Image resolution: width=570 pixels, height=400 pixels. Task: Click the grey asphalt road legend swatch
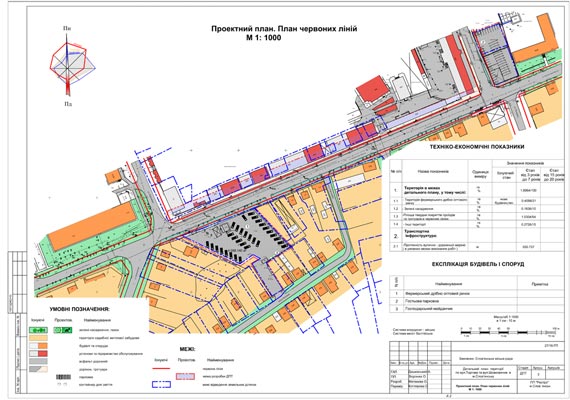pyautogui.click(x=38, y=361)
